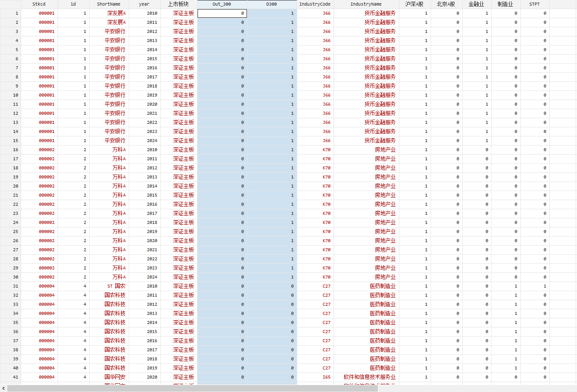Select the STPT column header

[x=535, y=4]
